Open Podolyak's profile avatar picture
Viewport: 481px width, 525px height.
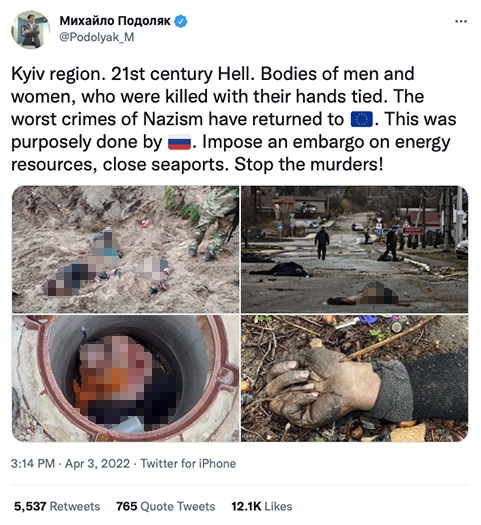(31, 29)
